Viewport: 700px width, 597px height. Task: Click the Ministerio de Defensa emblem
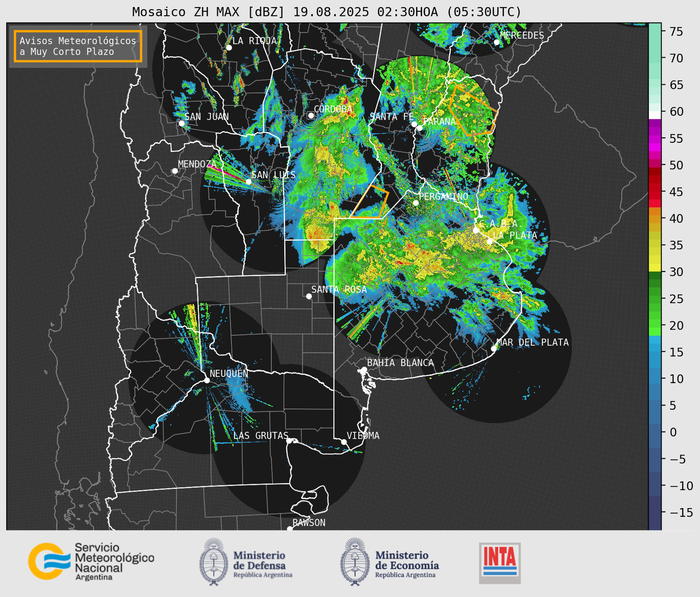[213, 561]
